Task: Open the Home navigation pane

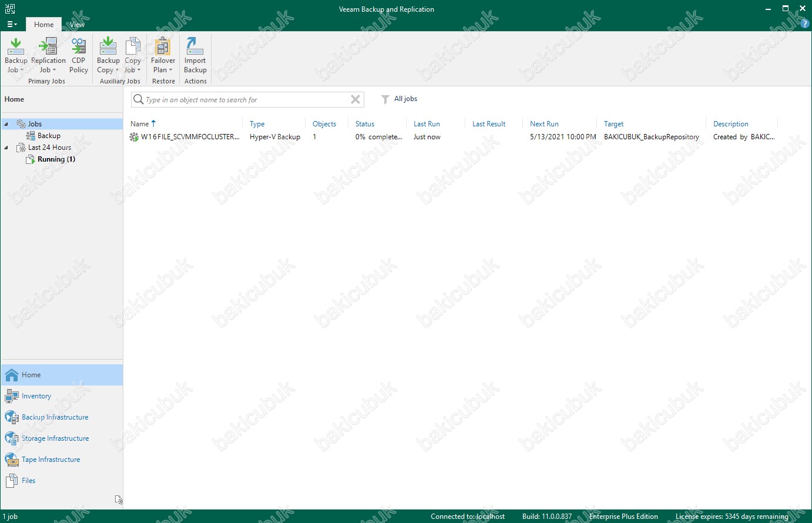Action: (x=62, y=375)
